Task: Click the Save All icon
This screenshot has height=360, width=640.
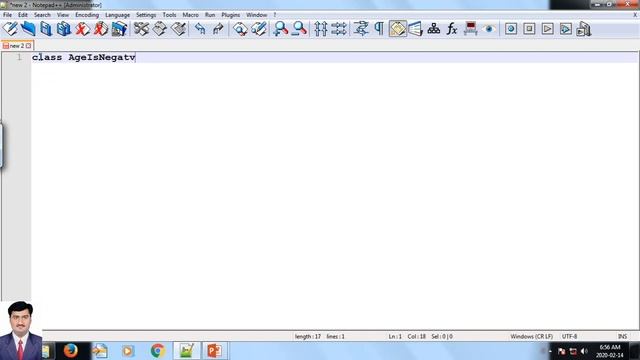Action: (x=64, y=29)
